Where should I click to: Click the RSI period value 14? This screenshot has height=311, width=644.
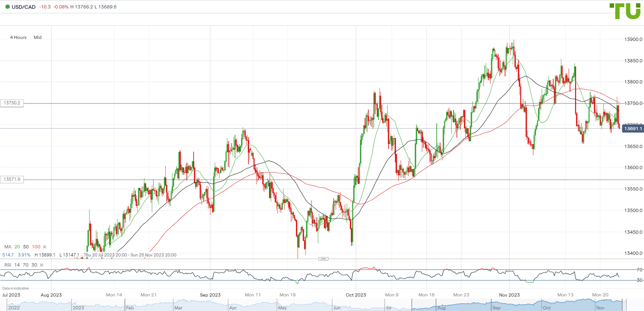pos(17,265)
